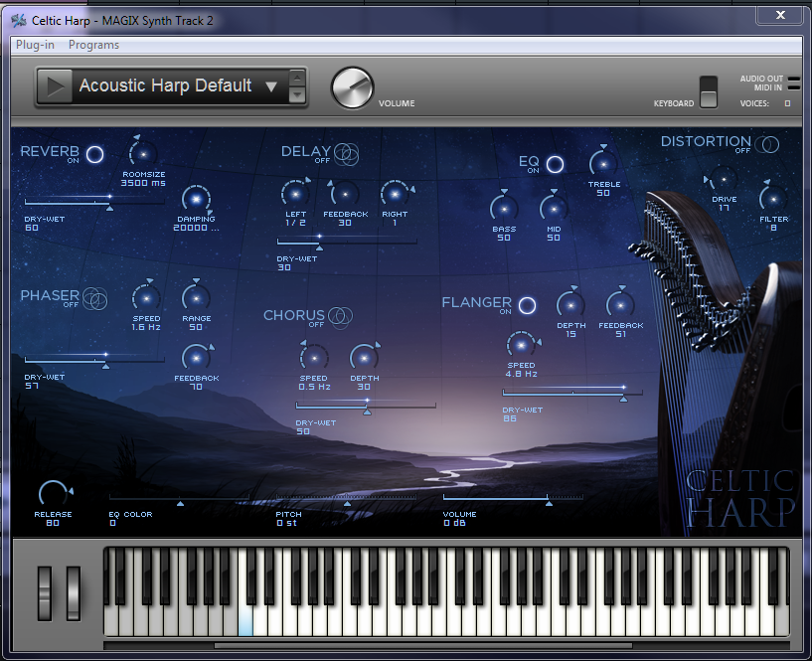Click the Release knob

(x=54, y=494)
